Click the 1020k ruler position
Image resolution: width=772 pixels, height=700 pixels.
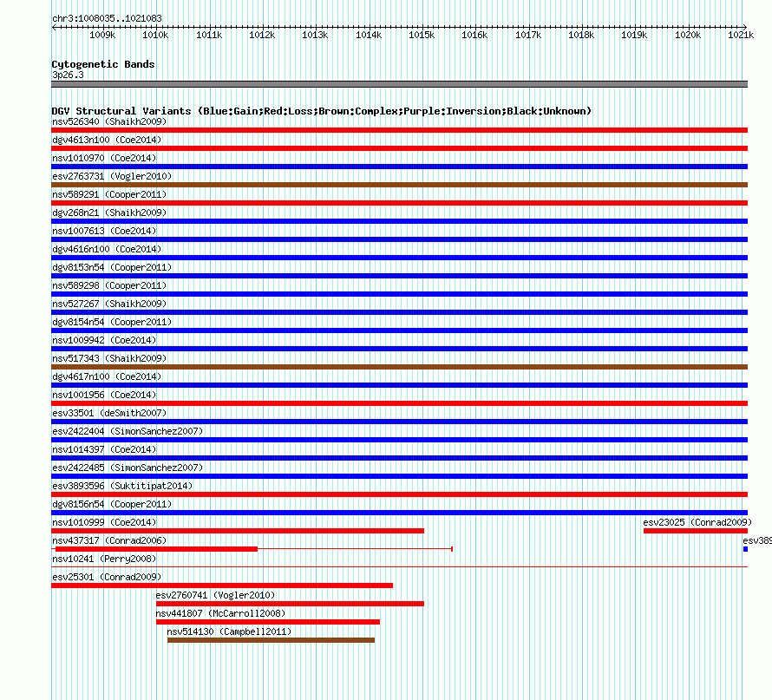pyautogui.click(x=687, y=35)
